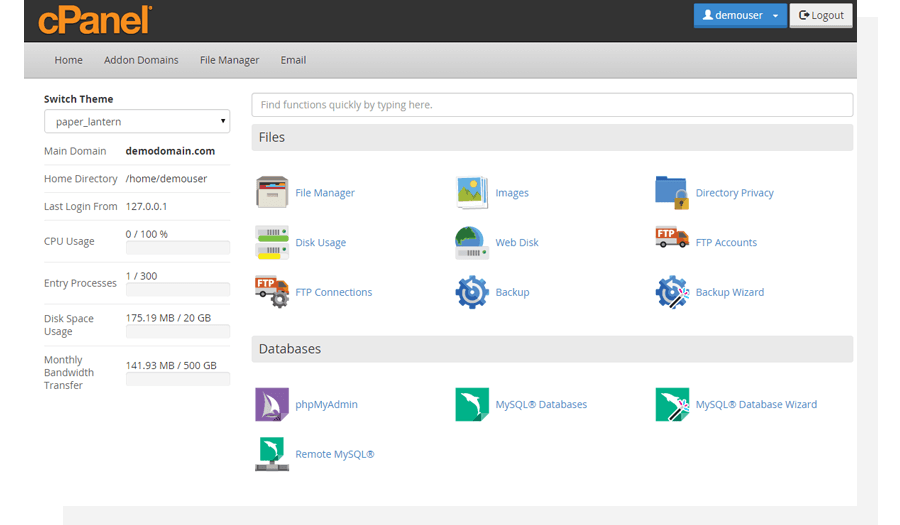Select the Disk Usage drive icon
The height and width of the screenshot is (525, 900).
tap(272, 242)
